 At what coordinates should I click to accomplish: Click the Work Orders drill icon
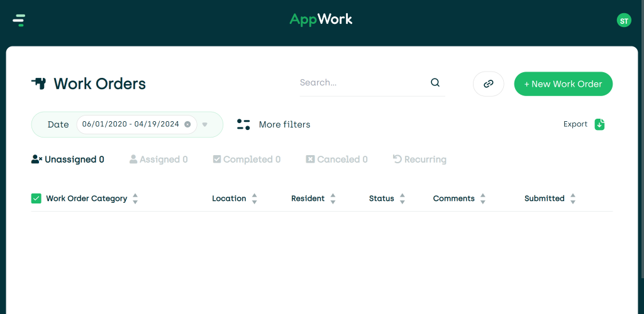38,84
